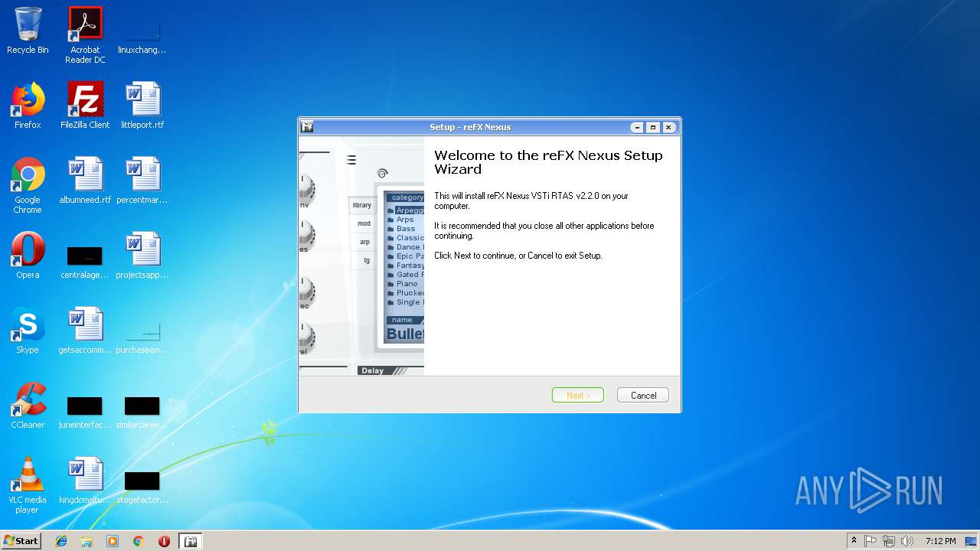The image size is (980, 551).
Task: Click the setup window's title bar icon
Action: 307,127
